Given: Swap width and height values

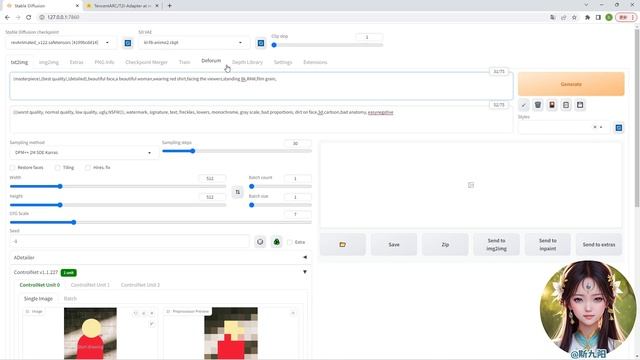Looking at the screenshot, I should [x=238, y=192].
